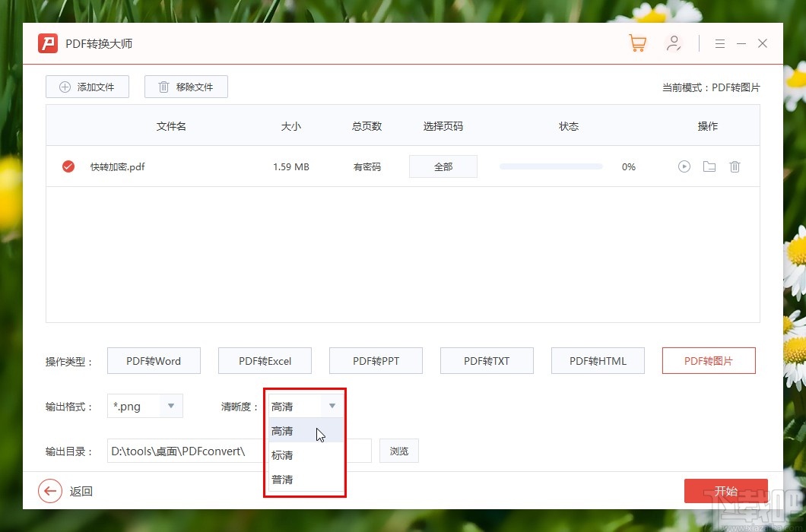Click the output directory path field
Screen dimensions: 806x532
point(239,451)
